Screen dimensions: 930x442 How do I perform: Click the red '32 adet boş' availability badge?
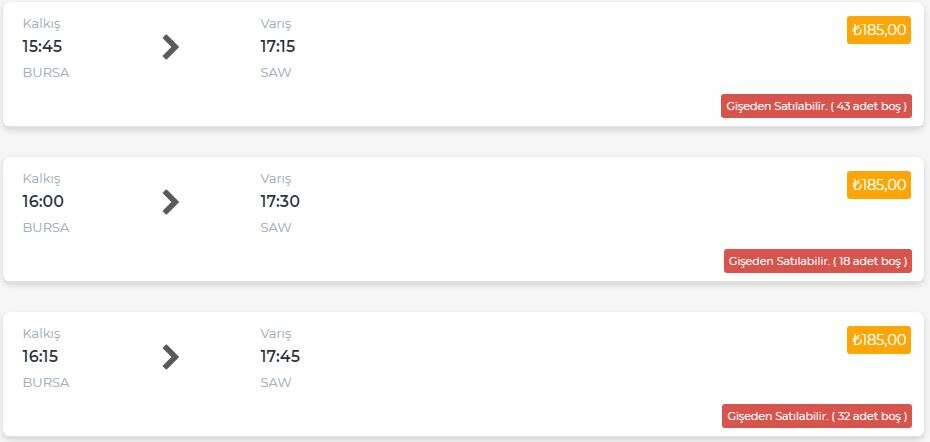tap(816, 416)
